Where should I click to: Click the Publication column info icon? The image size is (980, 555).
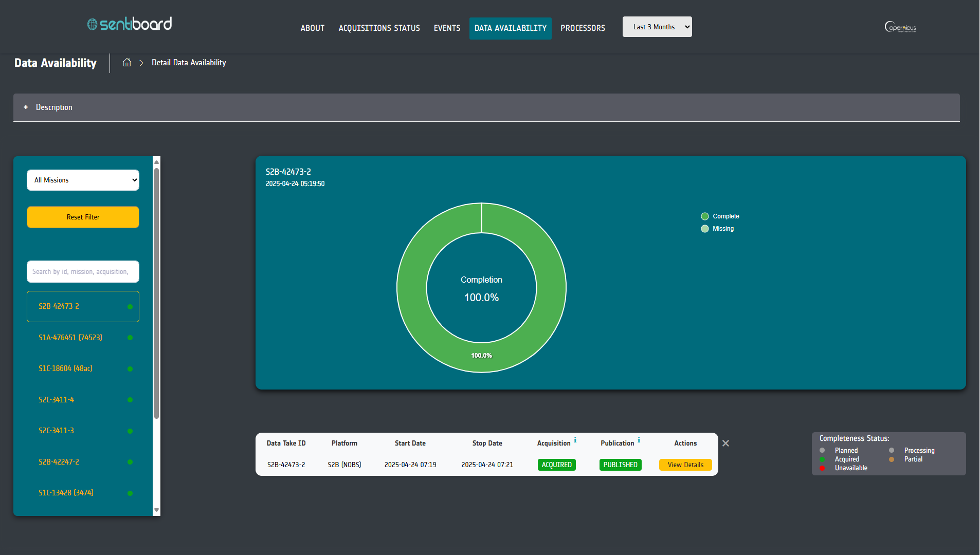pos(639,440)
